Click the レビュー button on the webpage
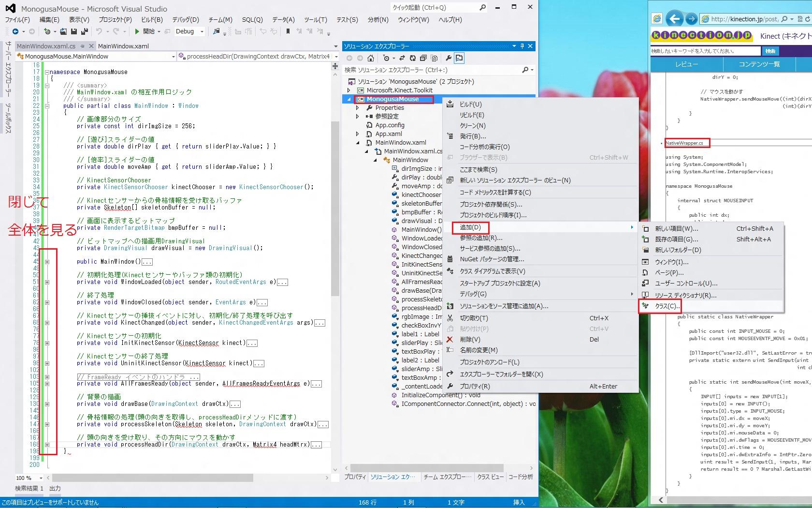This screenshot has width=812, height=508. pos(686,64)
